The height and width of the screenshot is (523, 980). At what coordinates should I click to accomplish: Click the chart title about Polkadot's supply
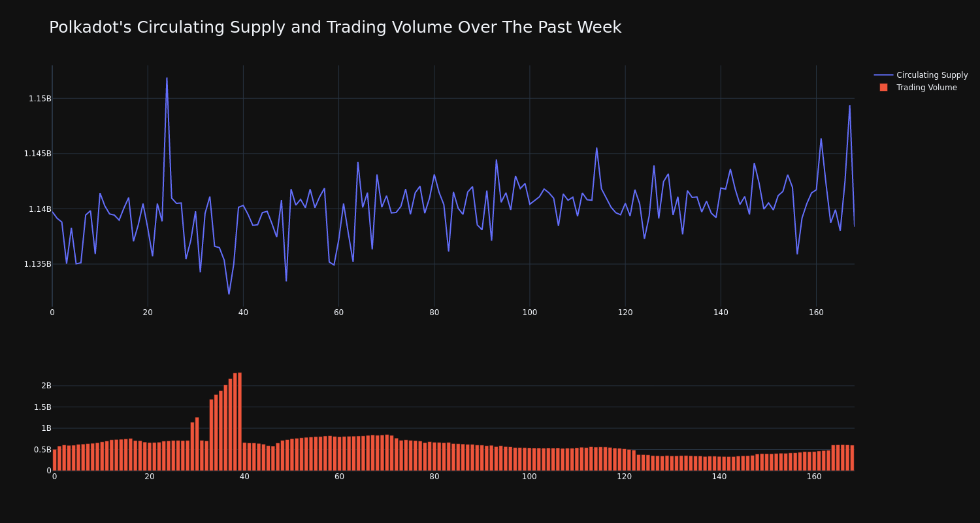pyautogui.click(x=335, y=27)
